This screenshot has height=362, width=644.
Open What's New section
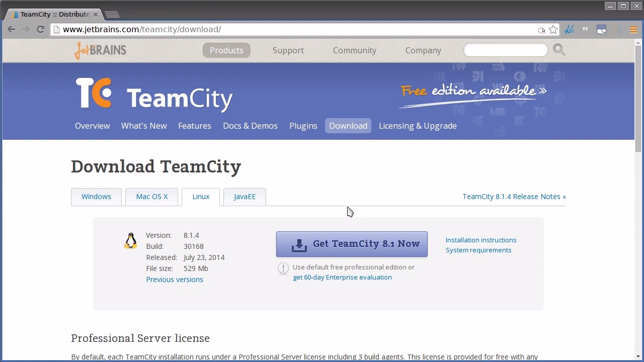point(144,126)
